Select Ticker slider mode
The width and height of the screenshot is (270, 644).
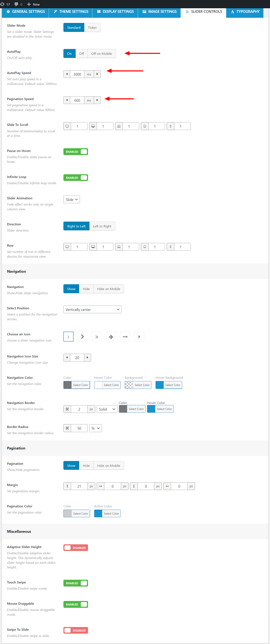pos(92,27)
